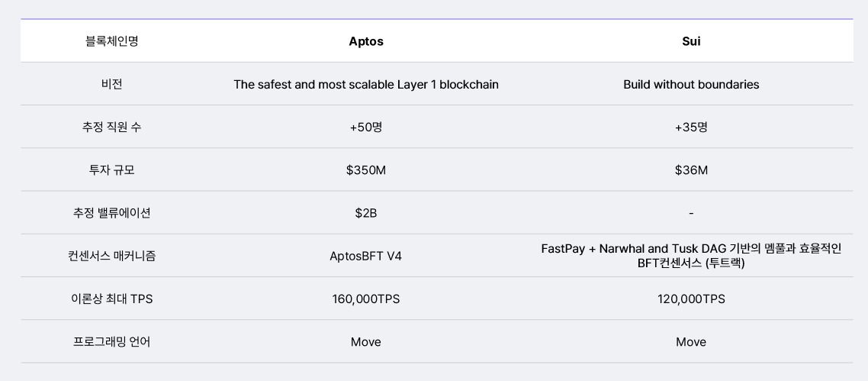Select the 추정 밸류에이션 row label
Viewport: 868px width, 381px height.
(x=111, y=213)
